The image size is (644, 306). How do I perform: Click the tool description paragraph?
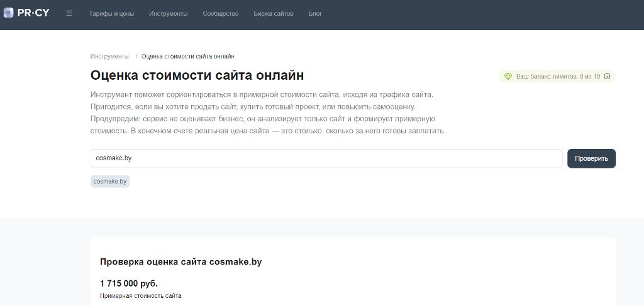[268, 112]
